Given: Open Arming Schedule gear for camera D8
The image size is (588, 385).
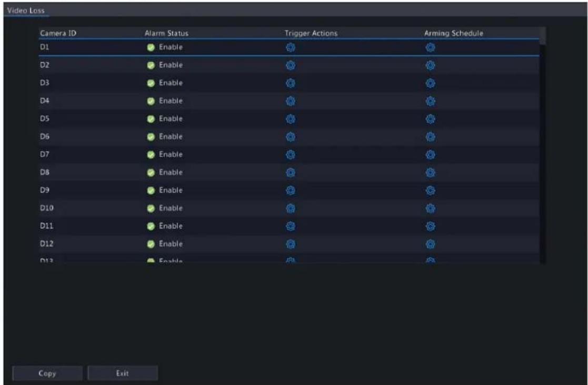Looking at the screenshot, I should pyautogui.click(x=431, y=173).
